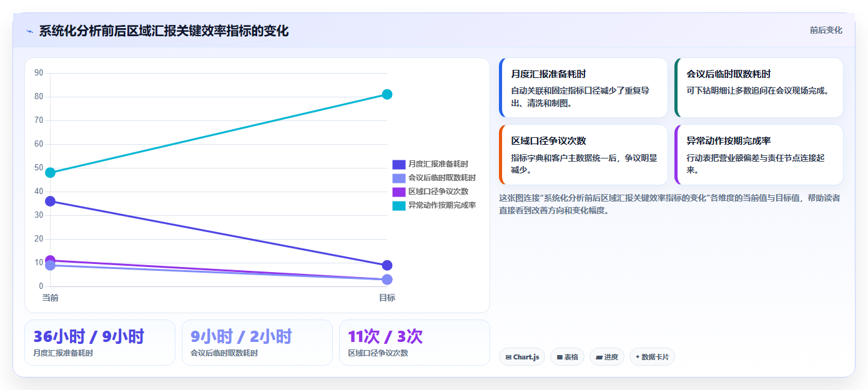Select the 表格 tag
The width and height of the screenshot is (868, 390).
567,357
